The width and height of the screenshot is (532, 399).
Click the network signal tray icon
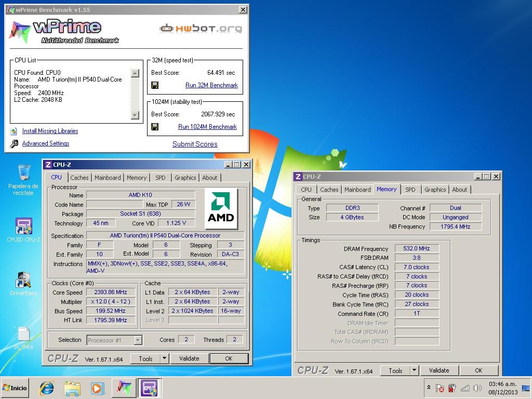[x=464, y=388]
